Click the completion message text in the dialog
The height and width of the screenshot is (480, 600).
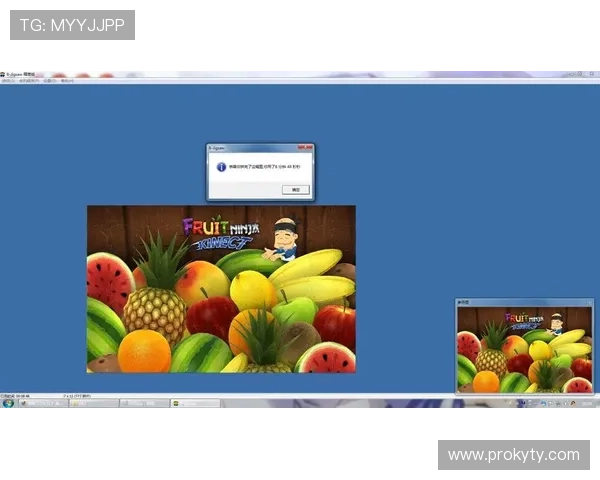(264, 167)
